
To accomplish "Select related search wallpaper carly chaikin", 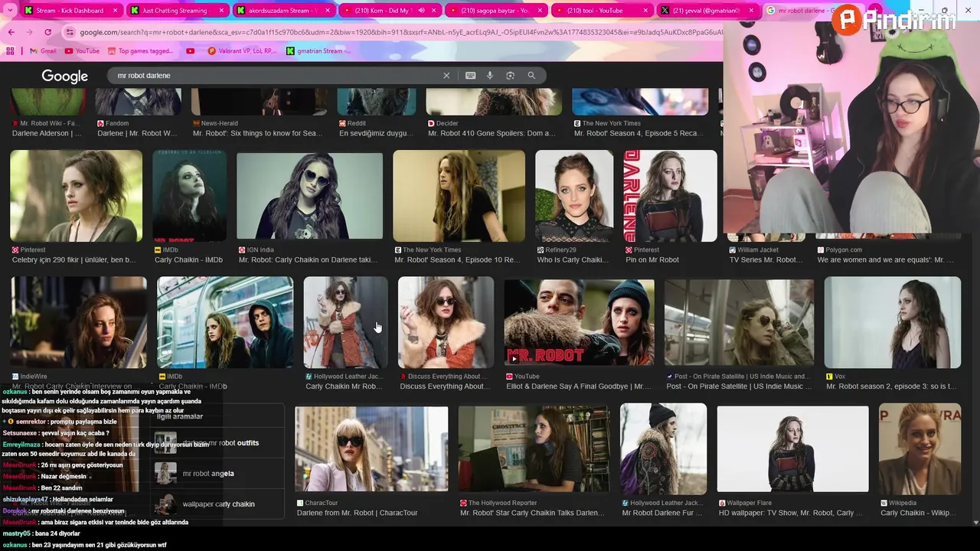I will [x=218, y=504].
